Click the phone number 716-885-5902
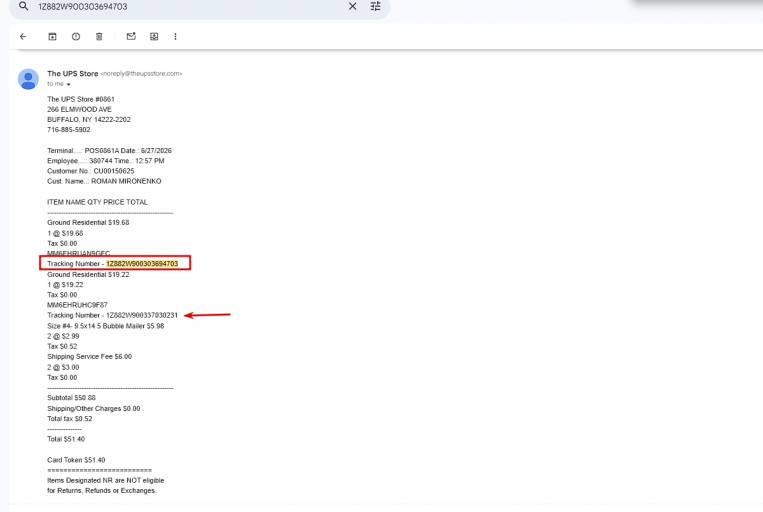Viewport: 763px width, 512px height. point(69,130)
